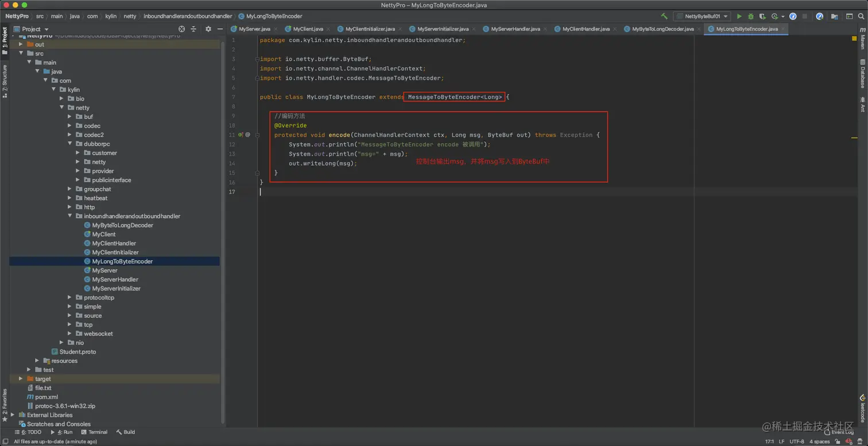Toggle the 2: Favorites side tool window
The width and height of the screenshot is (868, 446).
click(x=5, y=405)
